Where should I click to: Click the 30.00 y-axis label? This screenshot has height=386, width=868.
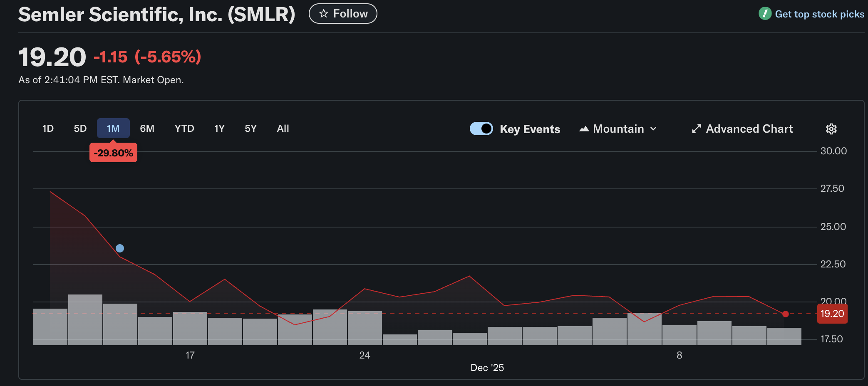833,151
